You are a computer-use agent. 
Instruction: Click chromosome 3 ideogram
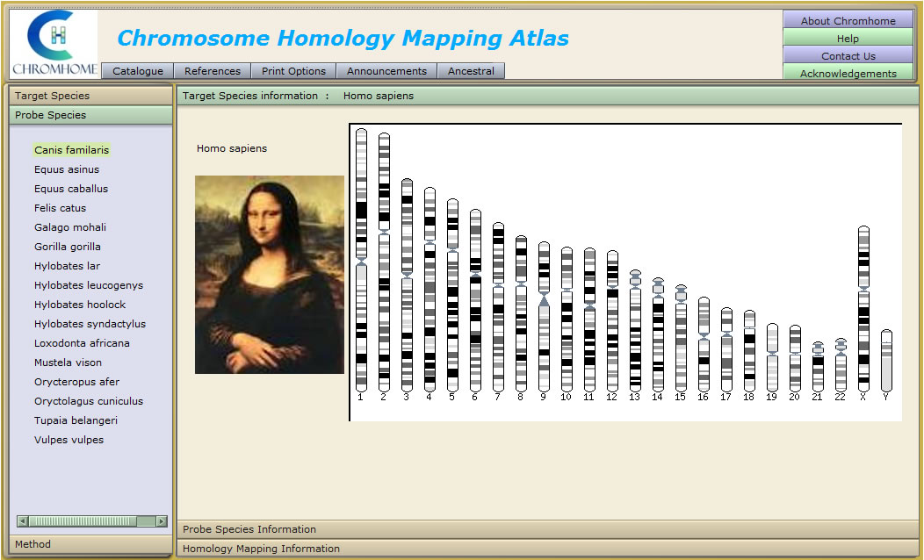407,285
